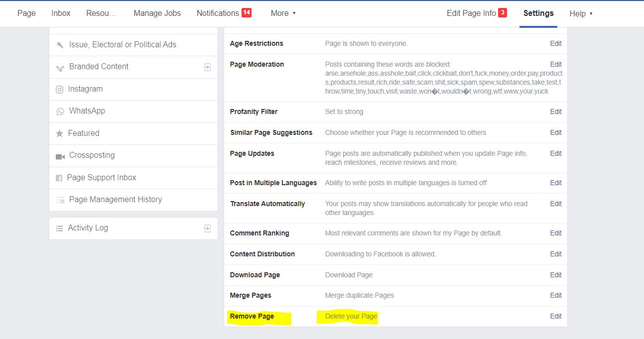Click the Featured star icon
Image resolution: width=644 pixels, height=339 pixels.
(59, 133)
